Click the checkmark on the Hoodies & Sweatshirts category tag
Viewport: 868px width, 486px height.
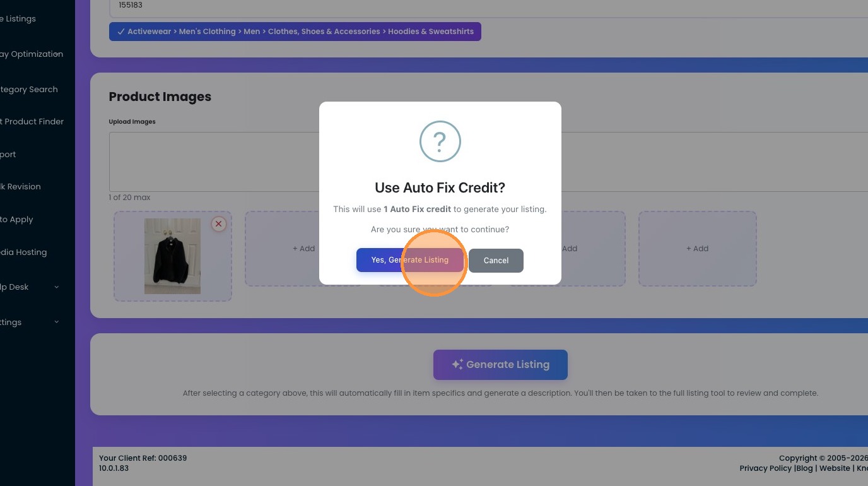coord(120,32)
